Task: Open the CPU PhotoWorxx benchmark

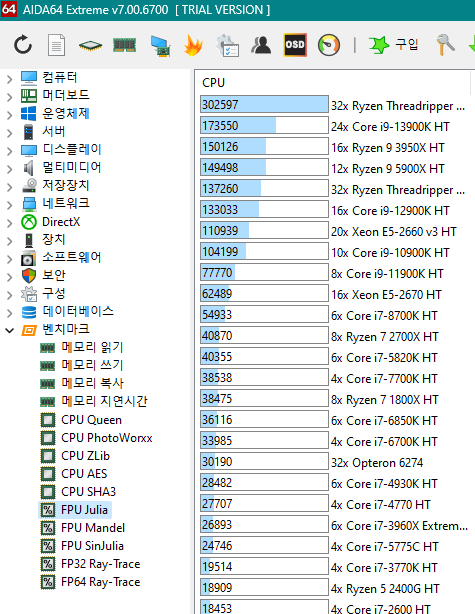Action: [x=107, y=438]
